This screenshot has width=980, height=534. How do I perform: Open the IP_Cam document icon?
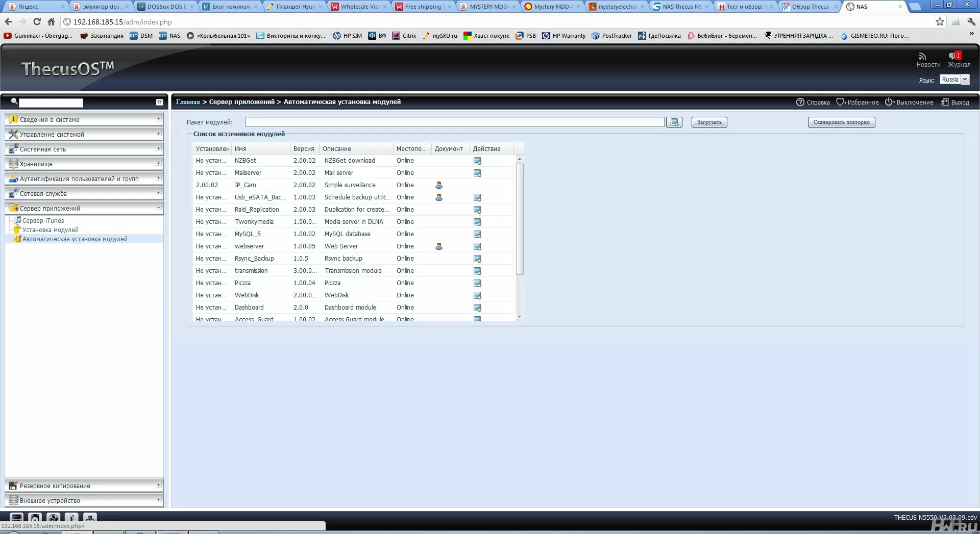click(439, 185)
